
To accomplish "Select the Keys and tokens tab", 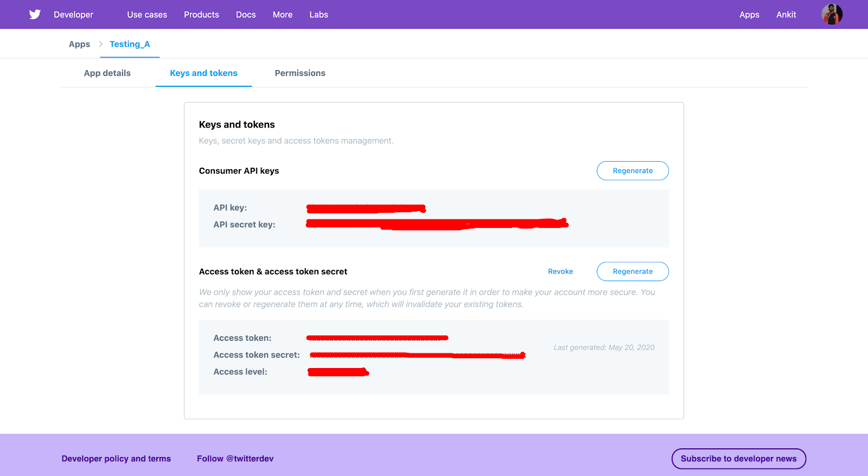I will pyautogui.click(x=203, y=73).
